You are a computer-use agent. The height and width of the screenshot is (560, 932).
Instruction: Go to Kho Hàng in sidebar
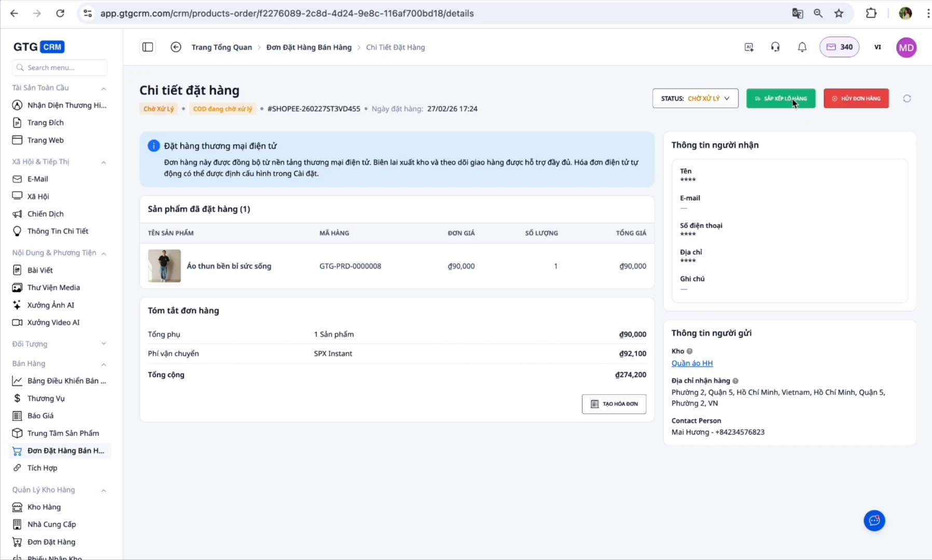pyautogui.click(x=44, y=507)
